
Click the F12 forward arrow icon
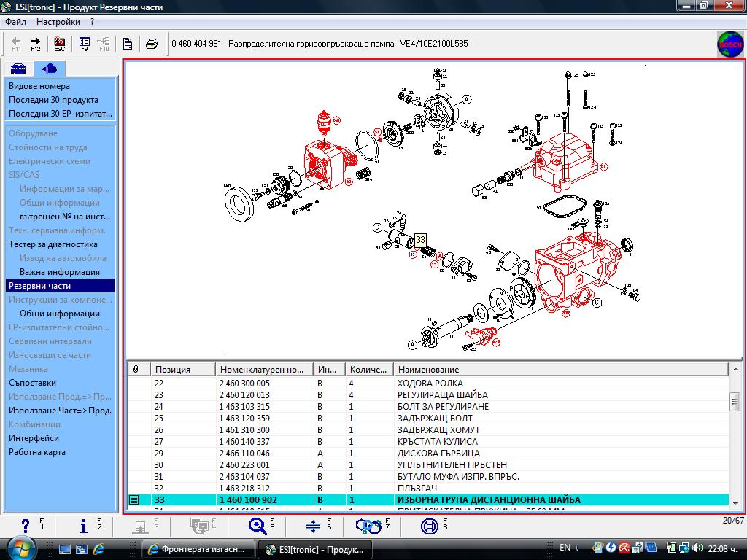click(x=36, y=44)
